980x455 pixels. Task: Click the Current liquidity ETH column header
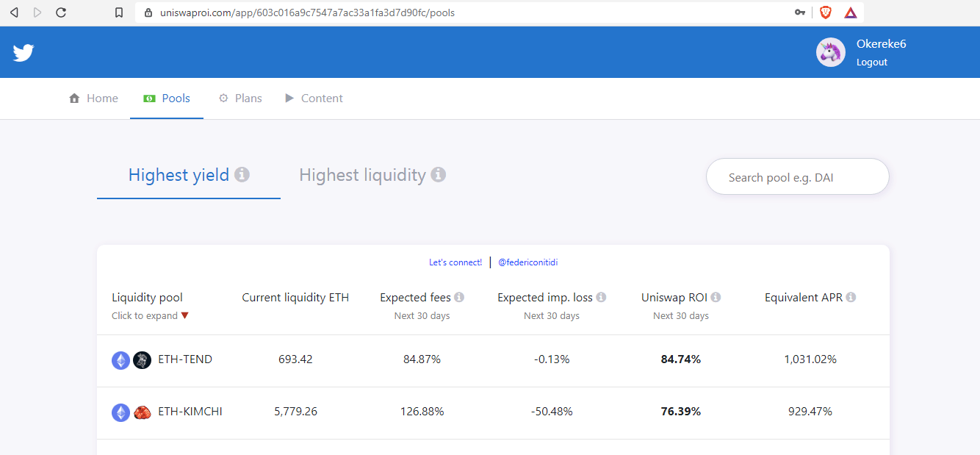[x=295, y=298]
